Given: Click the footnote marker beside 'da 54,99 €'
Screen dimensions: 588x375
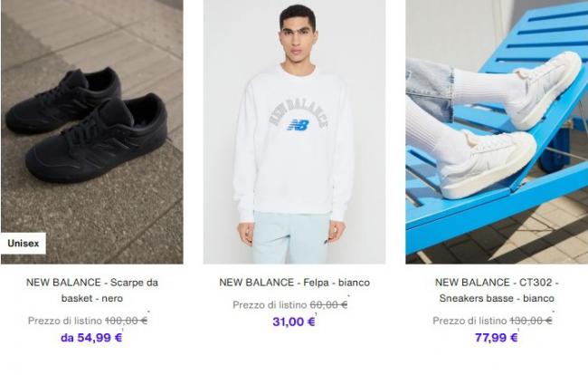Looking at the screenshot, I should (x=123, y=330).
